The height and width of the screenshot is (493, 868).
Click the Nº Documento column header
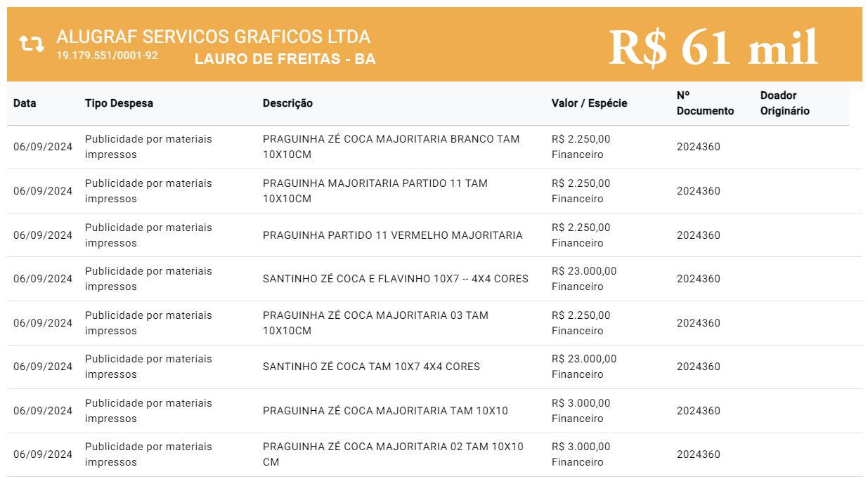(705, 103)
